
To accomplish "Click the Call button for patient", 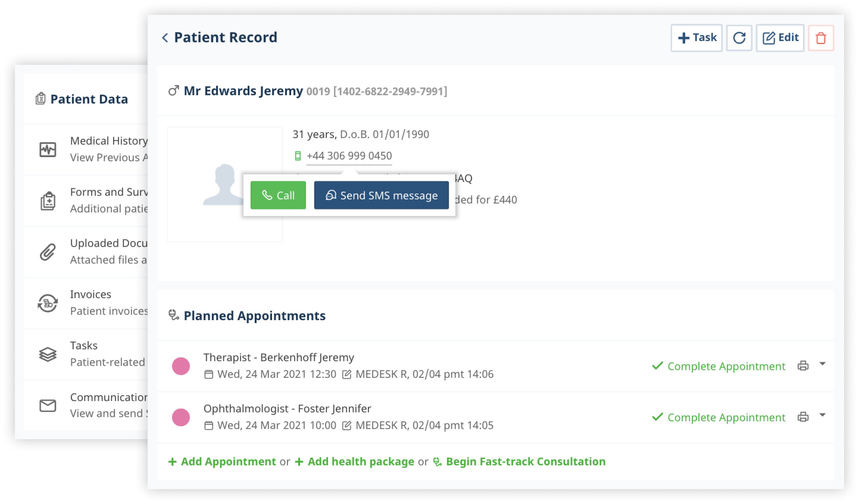I will coord(278,194).
